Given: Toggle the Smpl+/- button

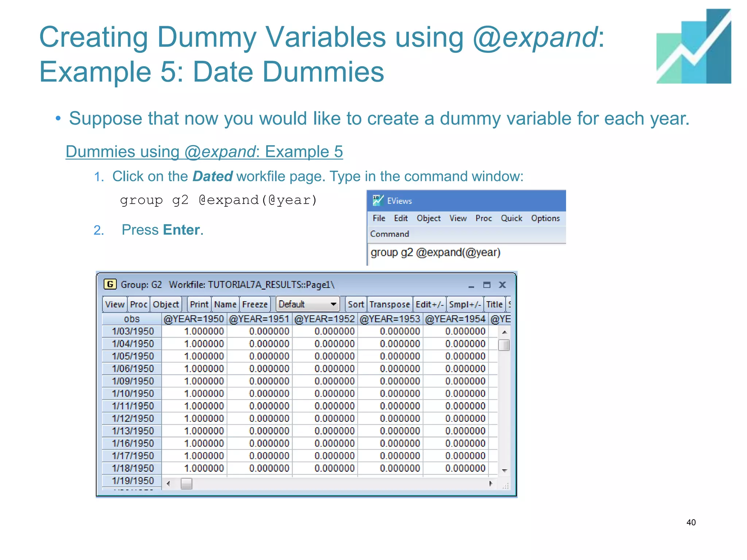Looking at the screenshot, I should (464, 304).
